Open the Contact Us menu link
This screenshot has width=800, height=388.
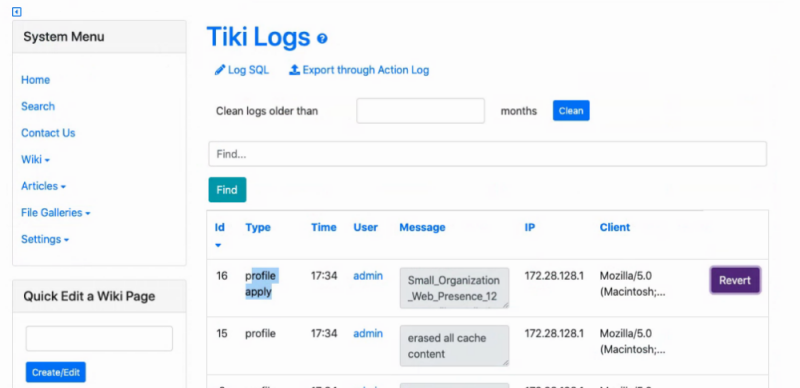pyautogui.click(x=48, y=133)
